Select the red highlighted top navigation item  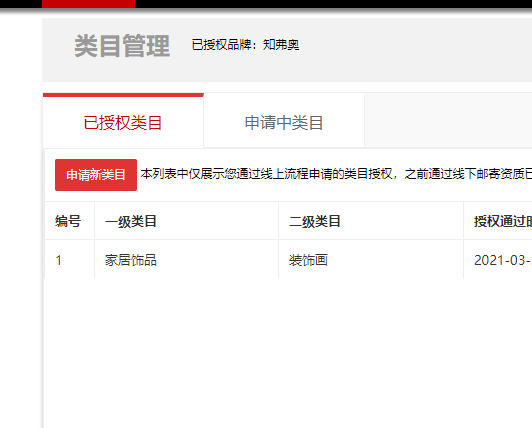click(89, 4)
